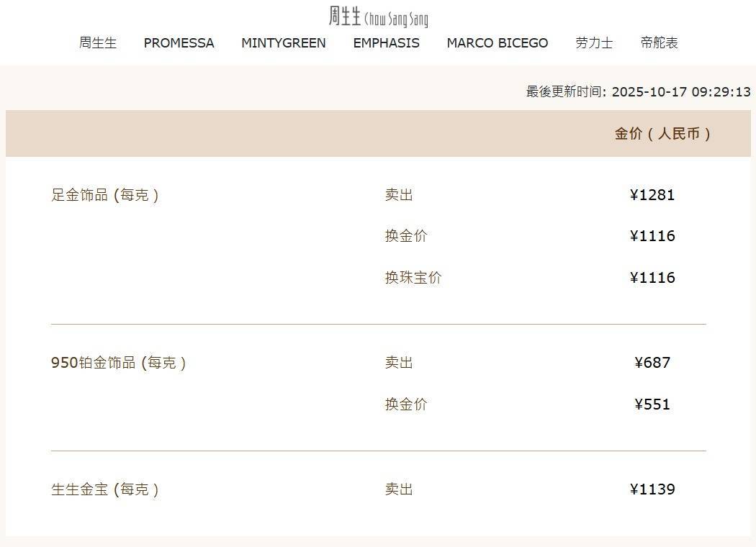756x547 pixels.
Task: Select the 生生金宝 (每克) label
Action: click(105, 489)
